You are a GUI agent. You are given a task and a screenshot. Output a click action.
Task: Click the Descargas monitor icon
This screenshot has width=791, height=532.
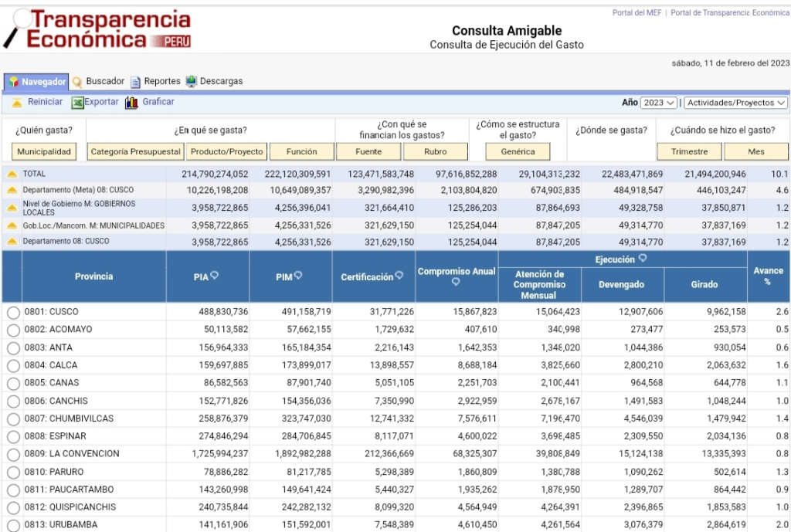[191, 82]
